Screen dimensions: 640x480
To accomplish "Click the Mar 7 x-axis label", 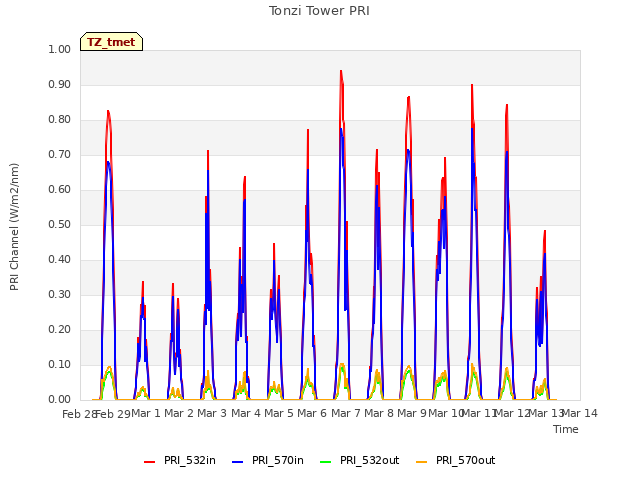I will pos(346,413).
